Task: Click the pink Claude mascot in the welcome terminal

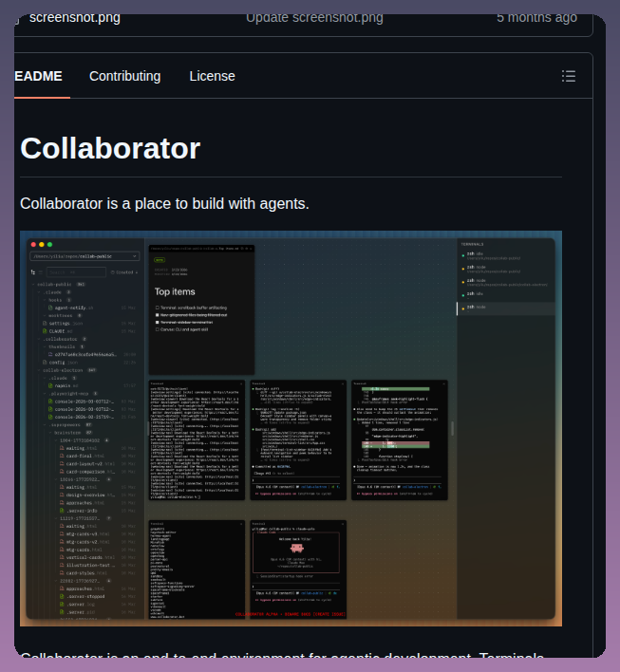Action: (x=297, y=548)
